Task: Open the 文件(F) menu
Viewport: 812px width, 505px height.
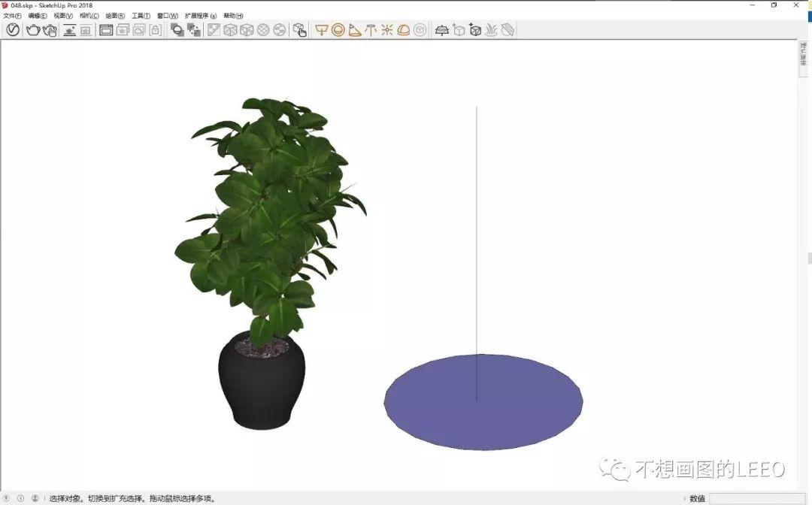Action: (x=13, y=16)
